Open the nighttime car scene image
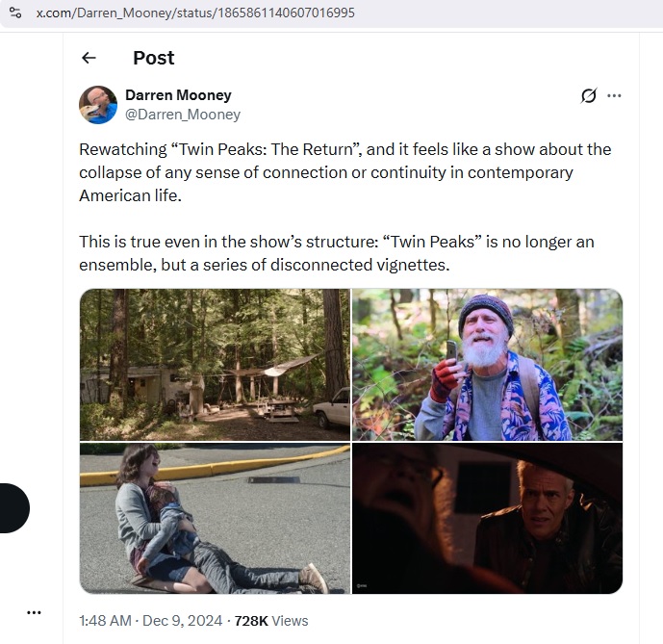Screen dimensions: 663x644 click(x=487, y=518)
